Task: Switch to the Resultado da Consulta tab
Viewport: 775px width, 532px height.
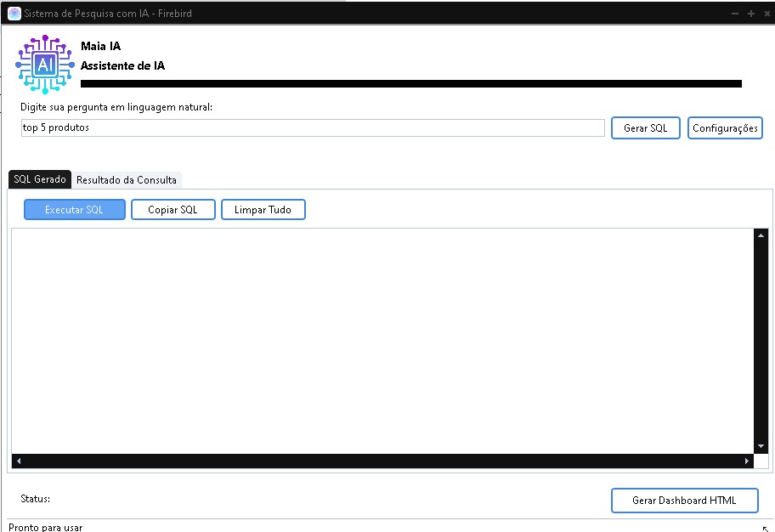Action: pyautogui.click(x=127, y=180)
